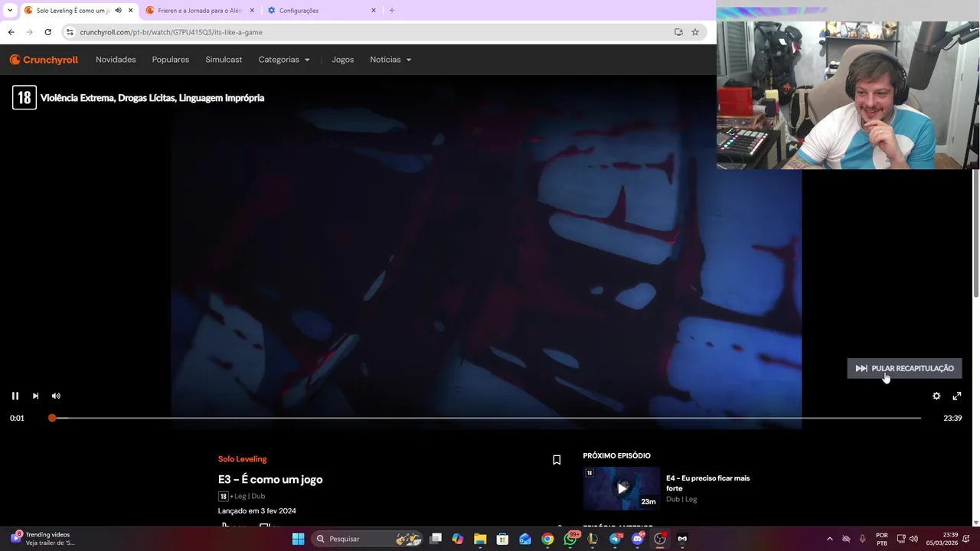The width and height of the screenshot is (980, 551).
Task: Change POR PTB keyboard language
Action: [x=882, y=539]
